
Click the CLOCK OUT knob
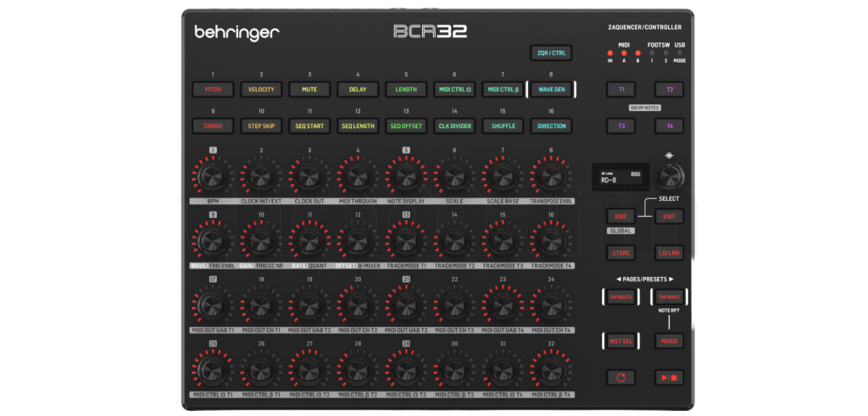(309, 176)
